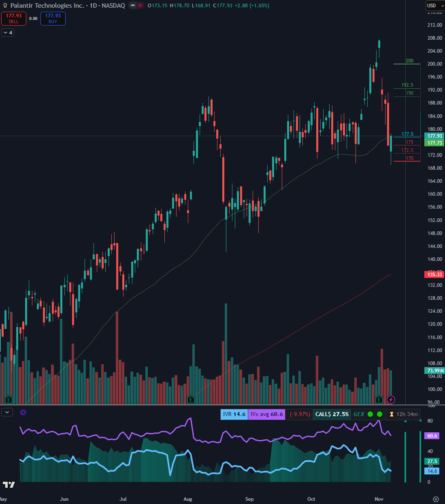The image size is (445, 504).
Task: Click the red 175 strike level label
Action: point(409,142)
